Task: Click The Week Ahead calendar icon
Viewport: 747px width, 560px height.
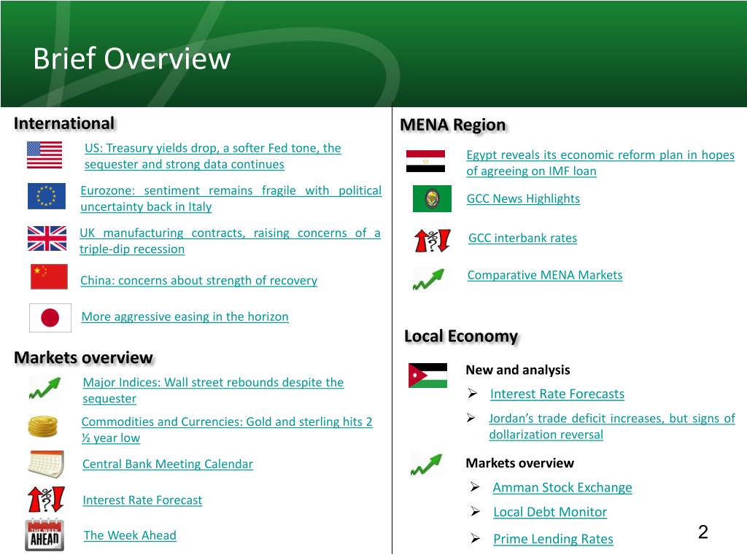Action: pyautogui.click(x=44, y=534)
